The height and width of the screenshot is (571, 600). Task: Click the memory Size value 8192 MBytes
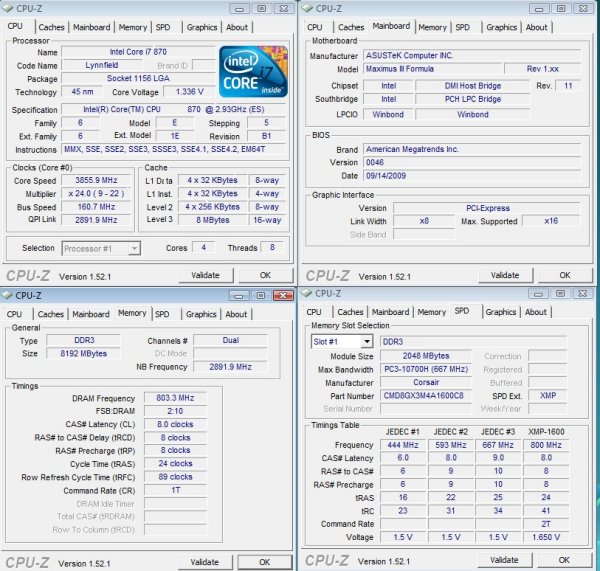click(x=83, y=353)
